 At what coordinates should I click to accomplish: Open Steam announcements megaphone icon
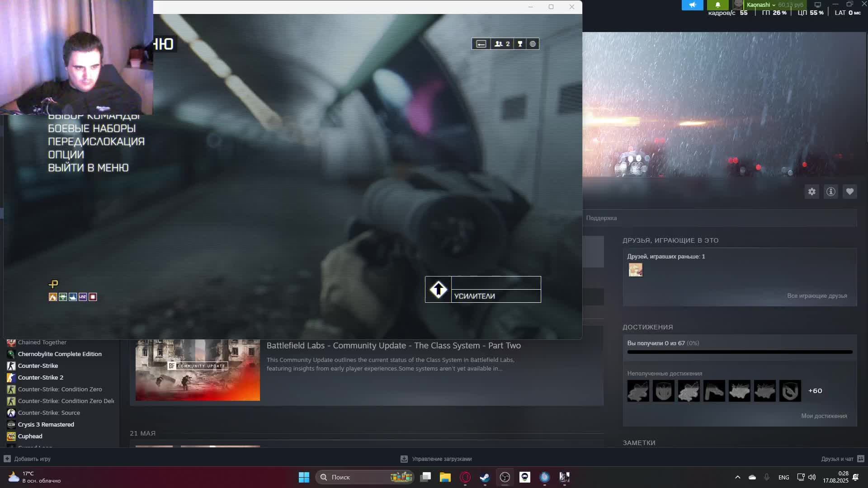click(692, 5)
